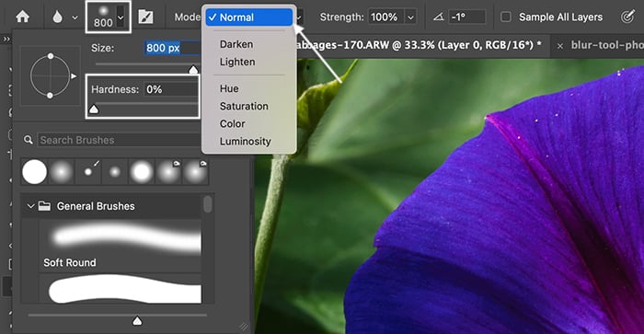Click the Mode label in the options bar
The image size is (644, 334).
click(188, 17)
